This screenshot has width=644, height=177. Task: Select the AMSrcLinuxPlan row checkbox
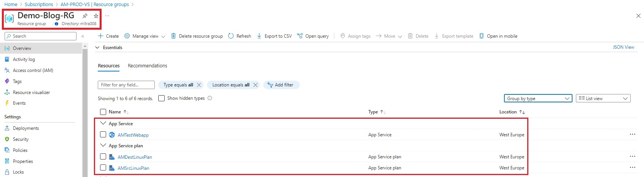[103, 167]
